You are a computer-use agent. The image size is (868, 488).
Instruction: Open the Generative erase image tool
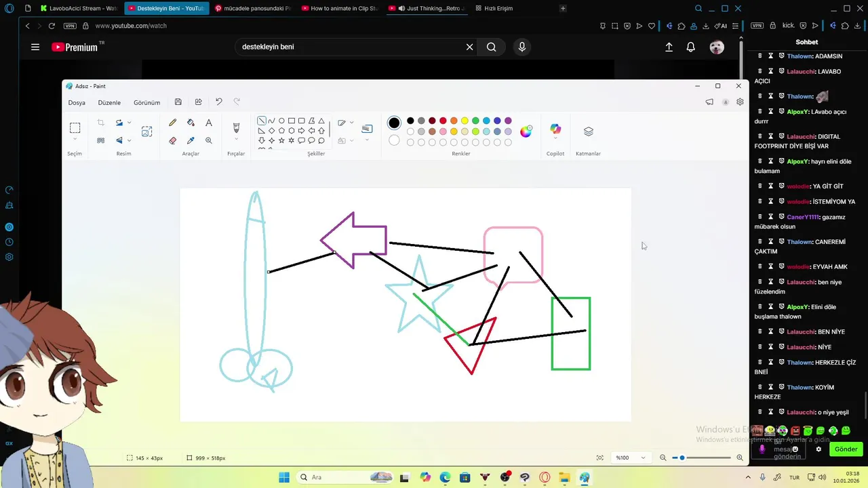pos(146,131)
